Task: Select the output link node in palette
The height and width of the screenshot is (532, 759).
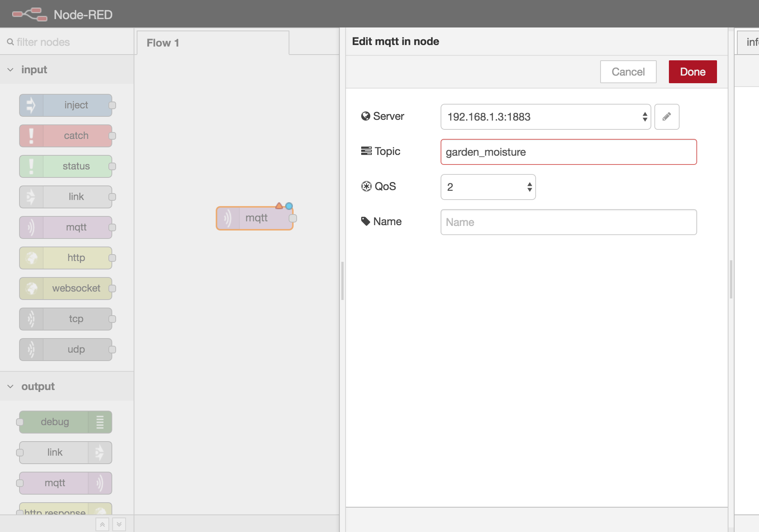Action: pos(66,453)
